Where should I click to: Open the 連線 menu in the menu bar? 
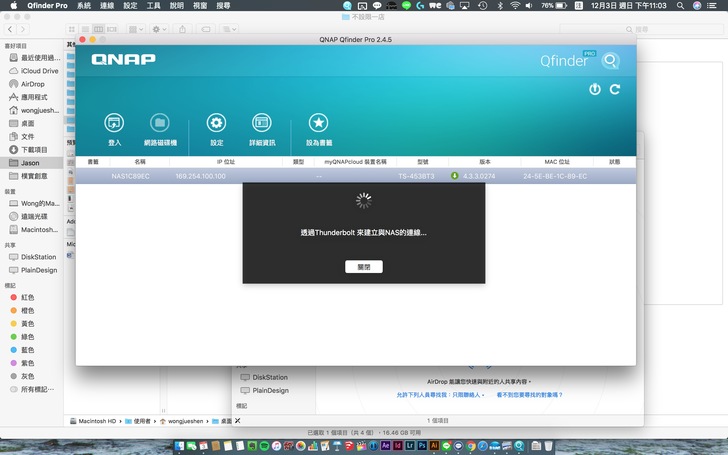coord(107,6)
